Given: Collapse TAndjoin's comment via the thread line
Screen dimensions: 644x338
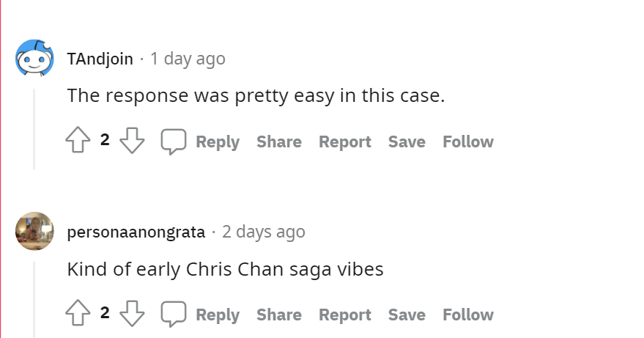Looking at the screenshot, I should [x=34, y=129].
